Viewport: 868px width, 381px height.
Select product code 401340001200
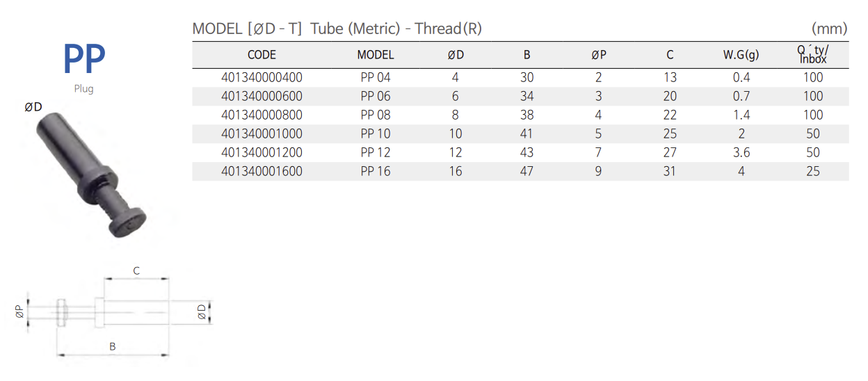[x=262, y=153]
